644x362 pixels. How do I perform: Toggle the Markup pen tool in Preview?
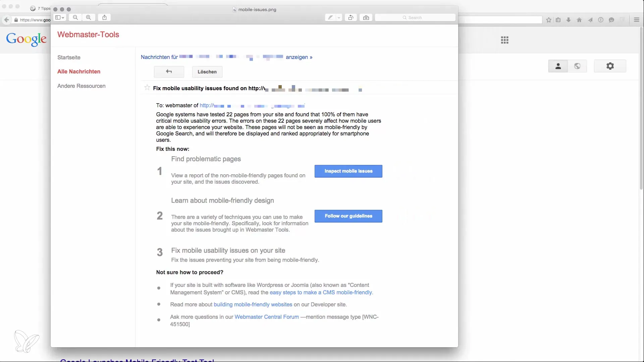(330, 17)
